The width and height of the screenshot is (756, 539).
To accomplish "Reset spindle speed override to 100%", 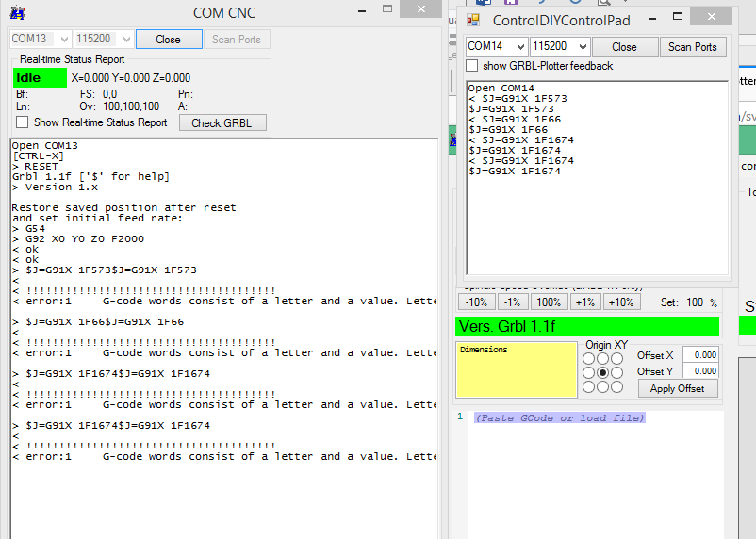I will coord(549,302).
